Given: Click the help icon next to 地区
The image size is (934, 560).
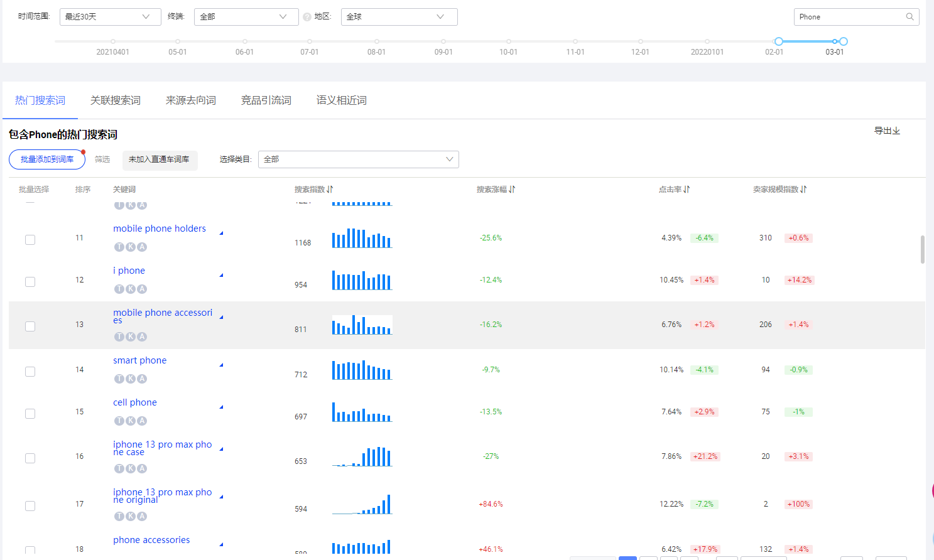Looking at the screenshot, I should click(308, 16).
